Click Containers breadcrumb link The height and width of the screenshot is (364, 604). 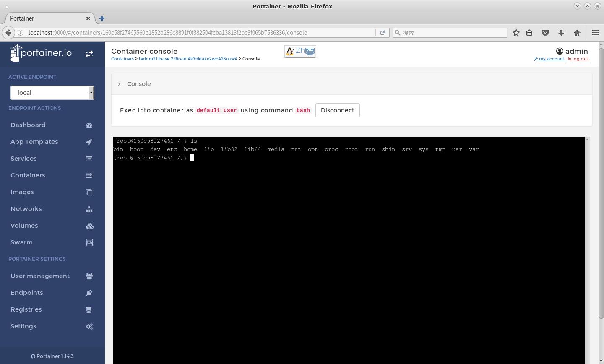(x=122, y=59)
